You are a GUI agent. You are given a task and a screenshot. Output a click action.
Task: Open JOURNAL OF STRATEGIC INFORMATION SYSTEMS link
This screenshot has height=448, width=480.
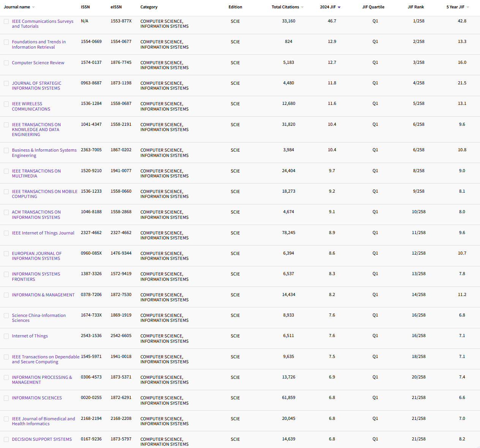coord(36,85)
